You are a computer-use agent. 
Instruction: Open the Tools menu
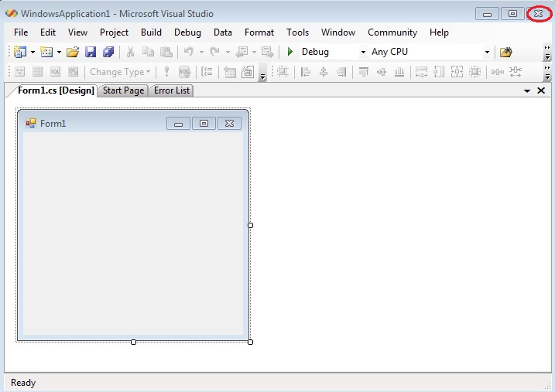(298, 32)
